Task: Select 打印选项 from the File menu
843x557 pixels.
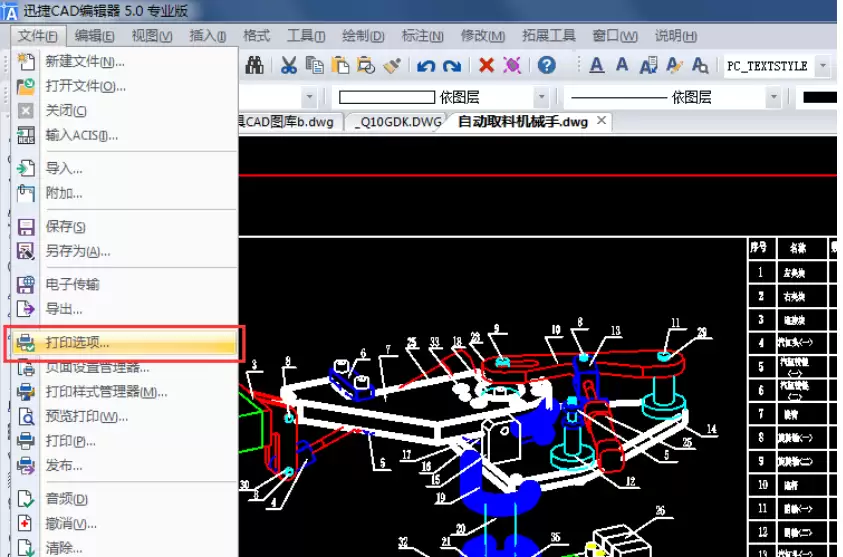Action: (x=78, y=343)
